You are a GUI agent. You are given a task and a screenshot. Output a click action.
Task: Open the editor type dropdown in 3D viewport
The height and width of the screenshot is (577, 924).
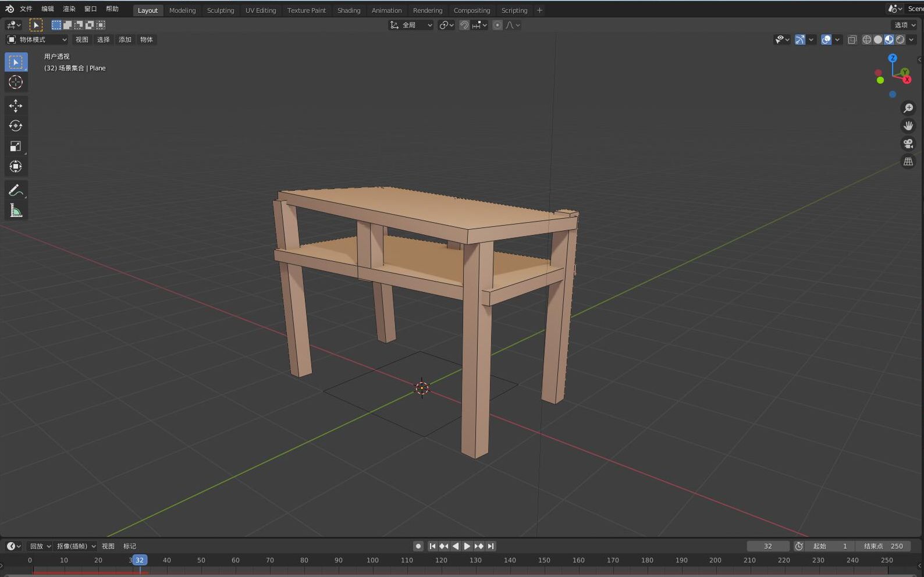[x=13, y=25]
